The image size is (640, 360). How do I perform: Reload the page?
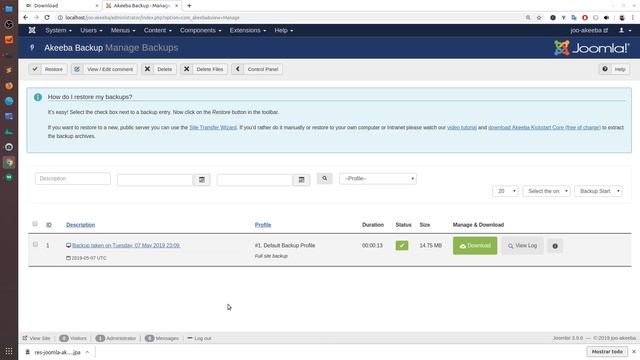pos(47,18)
